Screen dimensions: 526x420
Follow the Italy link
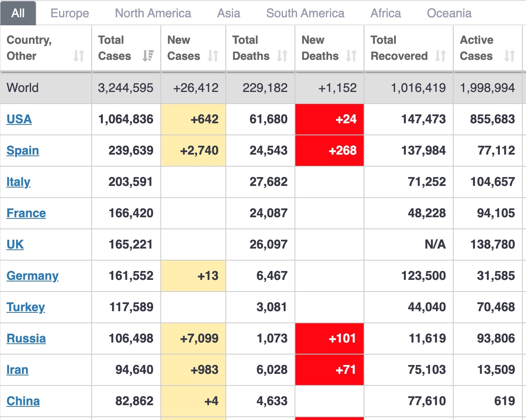tap(18, 182)
